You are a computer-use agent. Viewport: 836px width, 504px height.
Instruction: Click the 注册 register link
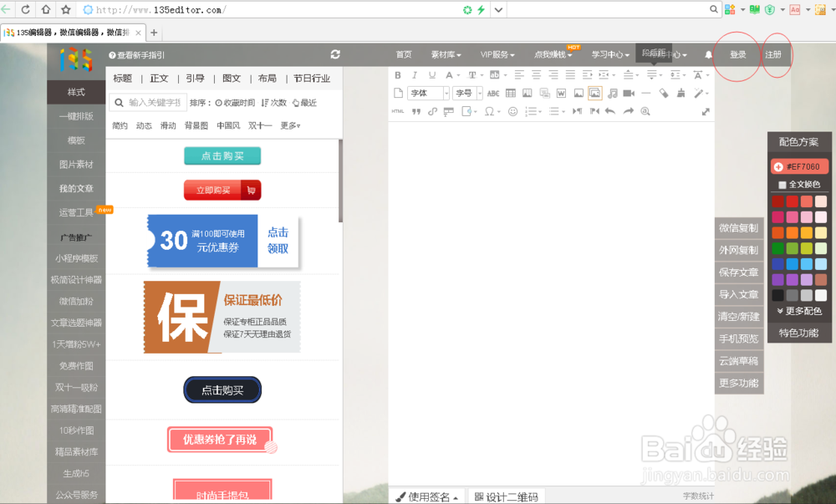tap(773, 55)
